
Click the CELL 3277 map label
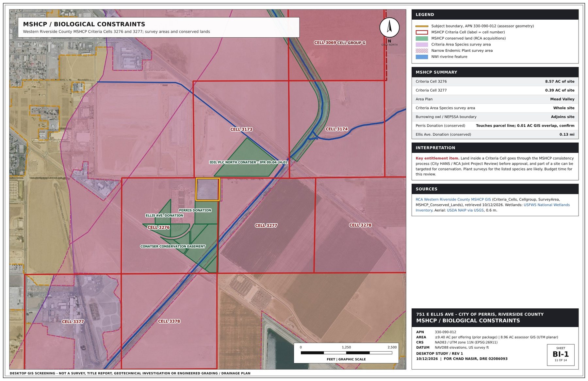266,225
